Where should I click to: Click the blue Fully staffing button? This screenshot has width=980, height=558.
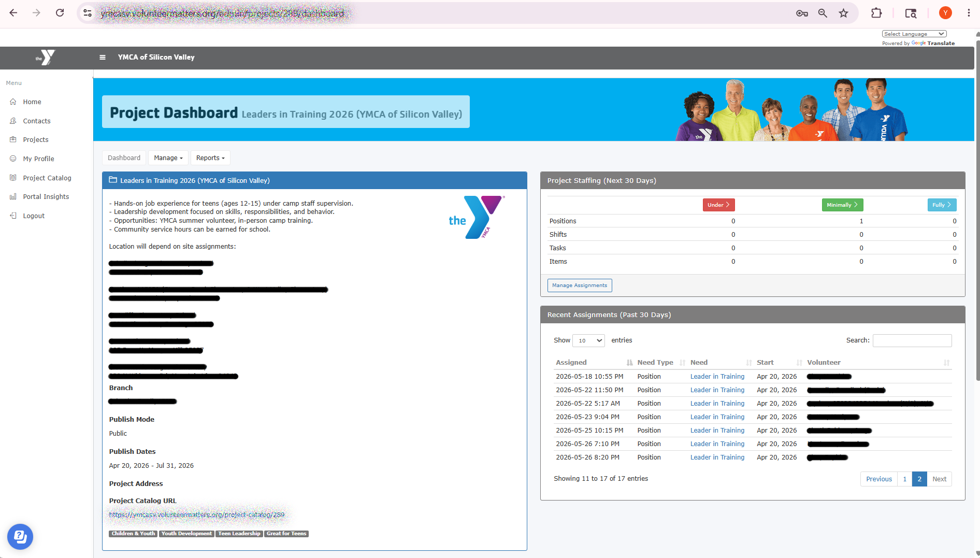coord(942,205)
